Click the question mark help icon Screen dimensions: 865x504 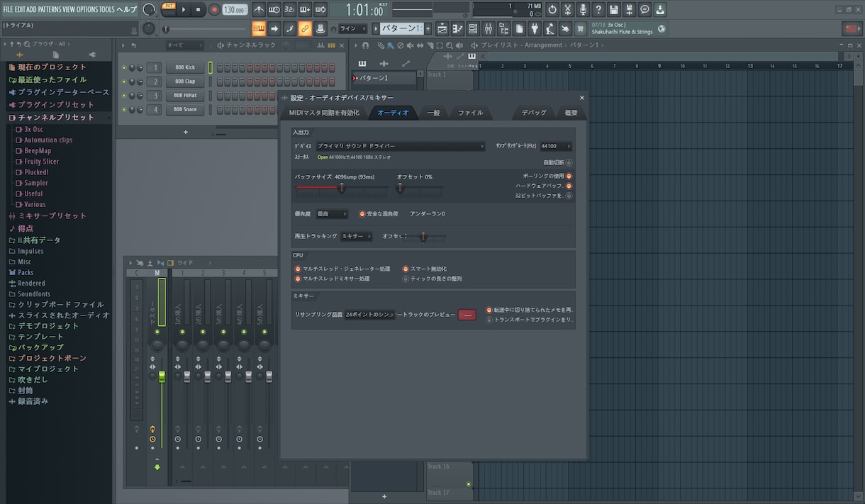(x=598, y=10)
